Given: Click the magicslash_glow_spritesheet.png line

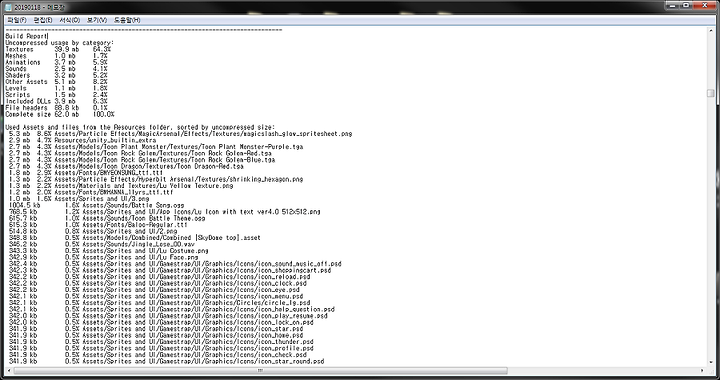Looking at the screenshot, I should click(180, 134).
